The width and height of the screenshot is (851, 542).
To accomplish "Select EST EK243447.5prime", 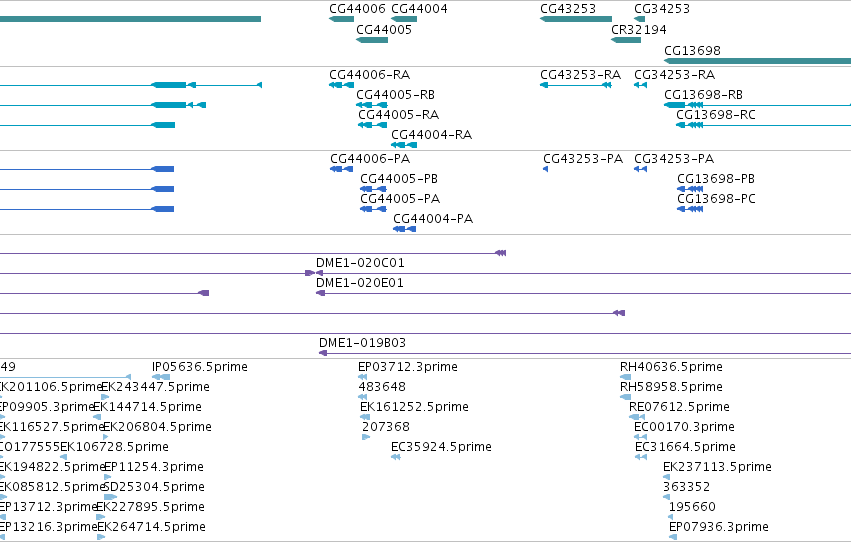I will (155, 387).
